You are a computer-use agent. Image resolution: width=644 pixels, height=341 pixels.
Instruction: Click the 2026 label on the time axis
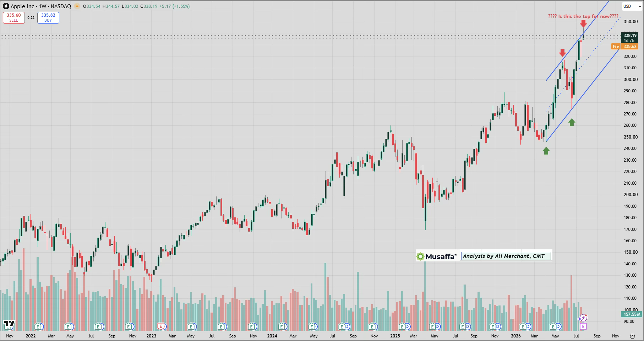coord(515,336)
